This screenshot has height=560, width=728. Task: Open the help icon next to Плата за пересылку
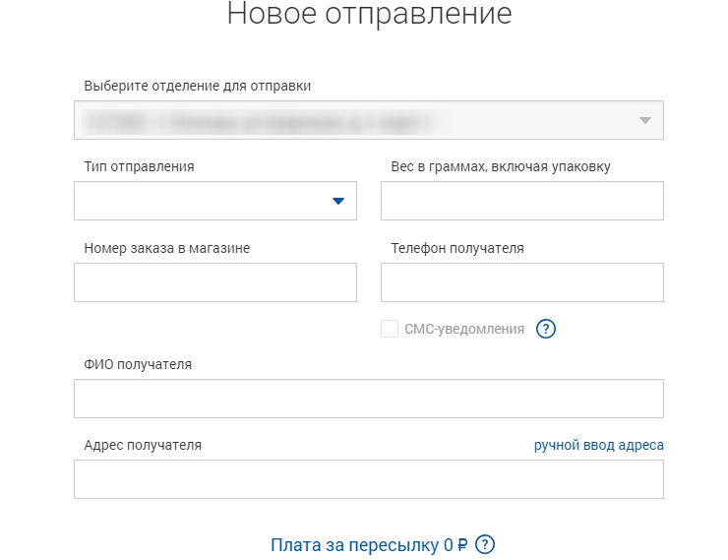(x=484, y=544)
